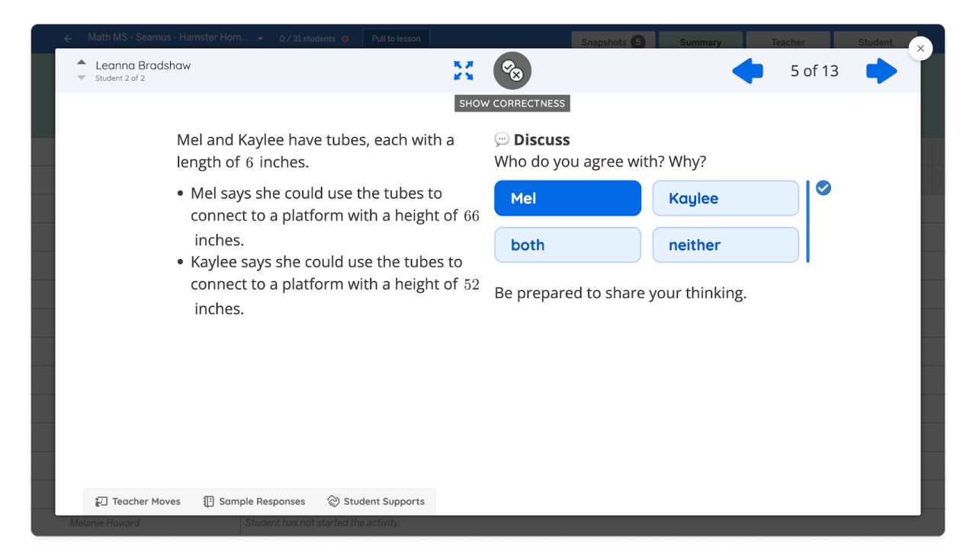976x560 pixels.
Task: Choose the both answer option
Action: [x=567, y=245]
